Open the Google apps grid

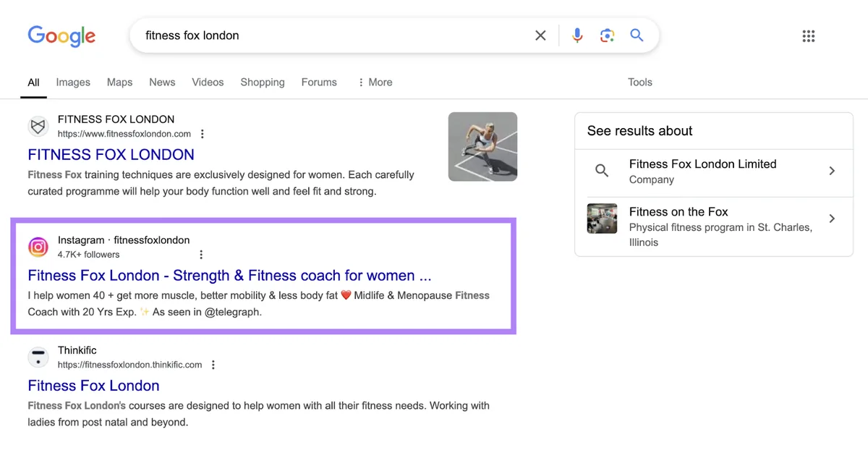(x=809, y=36)
